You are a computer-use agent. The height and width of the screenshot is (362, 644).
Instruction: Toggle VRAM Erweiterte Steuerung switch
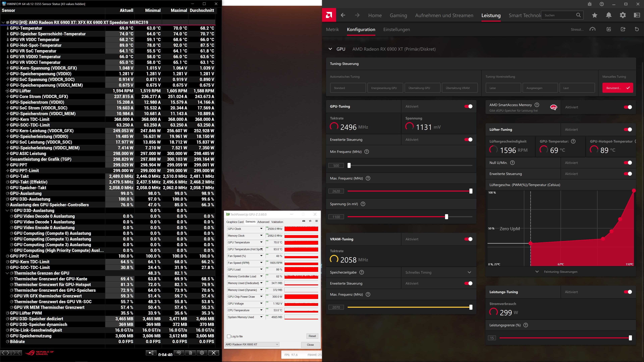pyautogui.click(x=468, y=283)
